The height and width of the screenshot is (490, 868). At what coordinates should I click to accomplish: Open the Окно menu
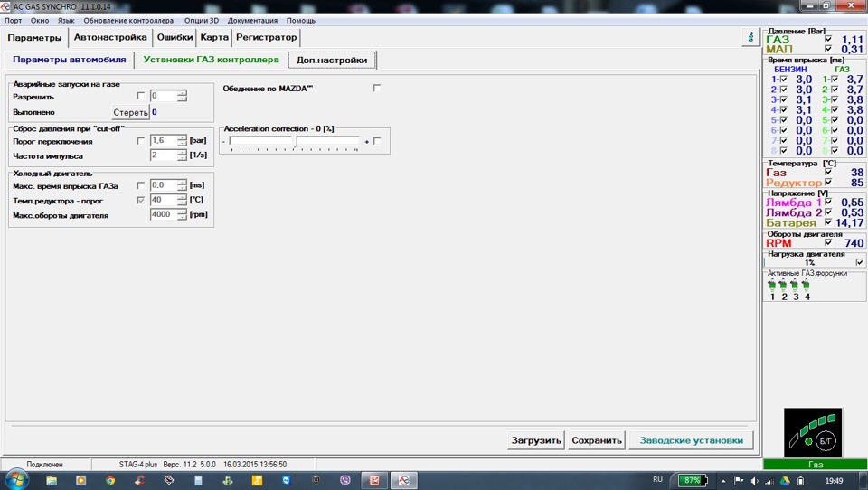(40, 21)
